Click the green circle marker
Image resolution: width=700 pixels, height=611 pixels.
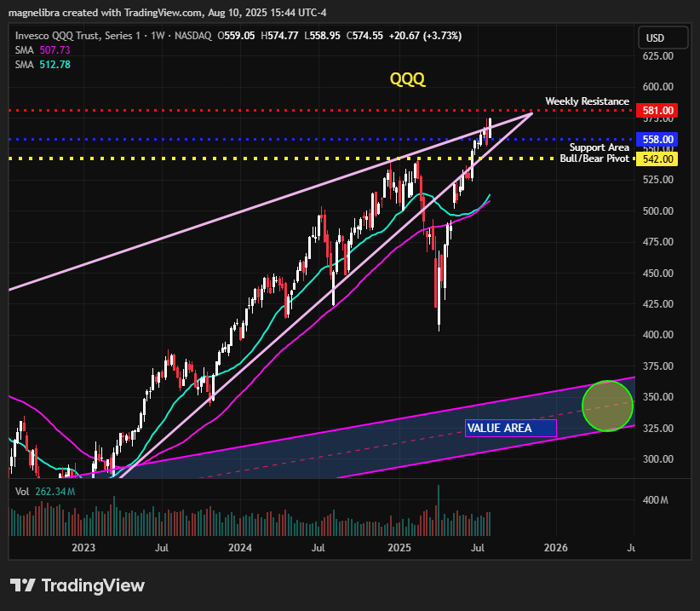(607, 406)
